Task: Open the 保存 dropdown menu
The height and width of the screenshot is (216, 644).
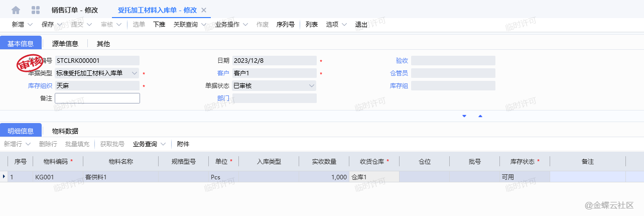Action: tap(59, 25)
